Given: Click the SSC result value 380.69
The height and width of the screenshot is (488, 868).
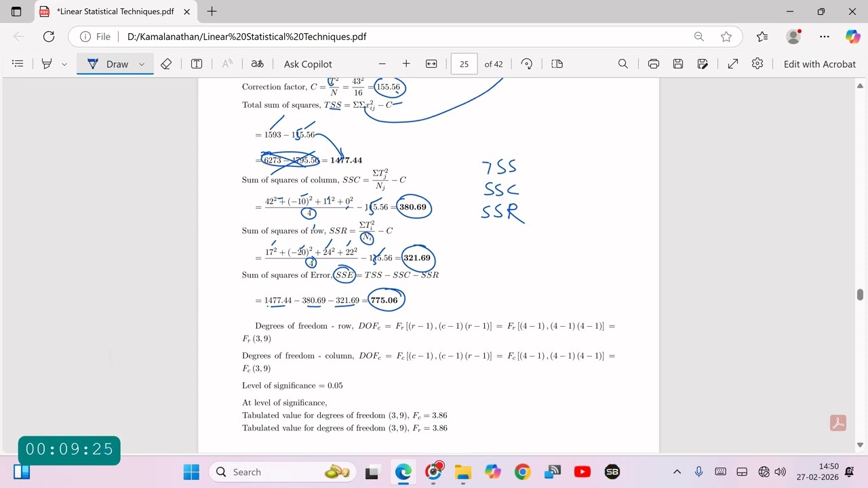Looking at the screenshot, I should tap(413, 207).
